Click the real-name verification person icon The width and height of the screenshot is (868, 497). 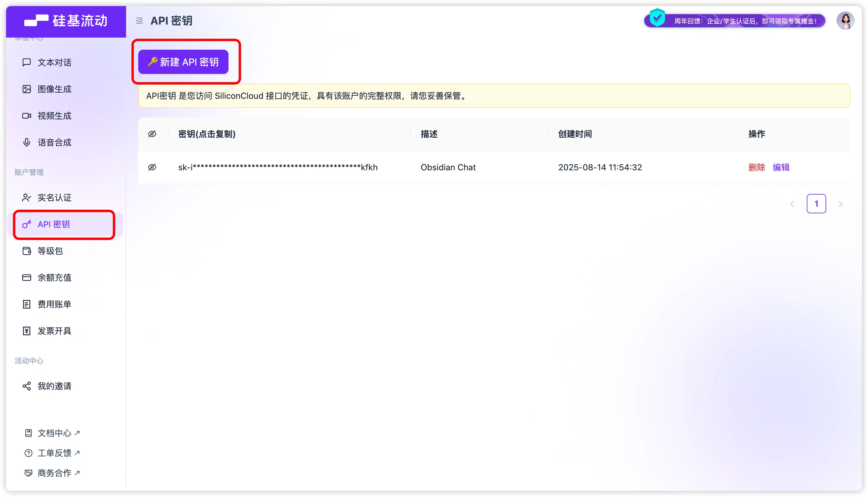[x=27, y=198]
